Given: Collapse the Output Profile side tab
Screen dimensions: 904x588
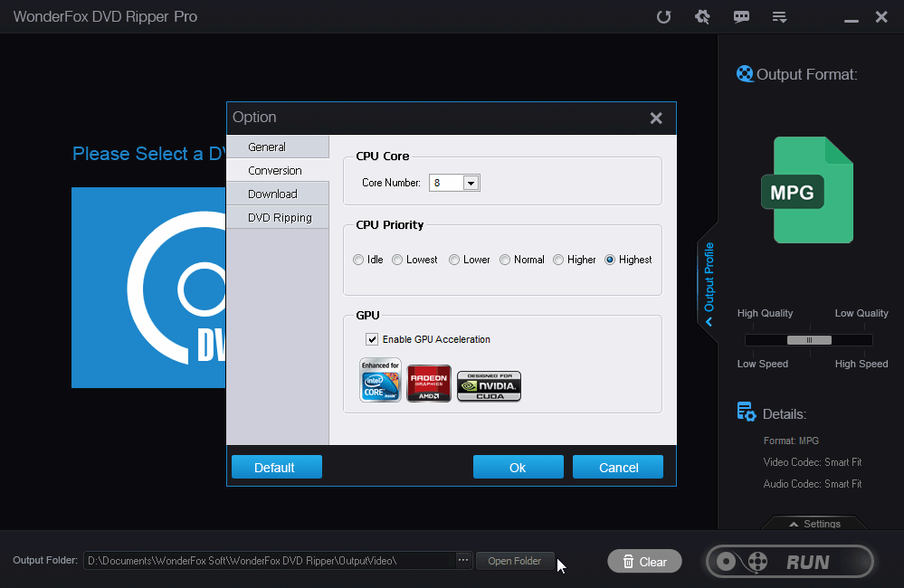Looking at the screenshot, I should click(x=709, y=284).
